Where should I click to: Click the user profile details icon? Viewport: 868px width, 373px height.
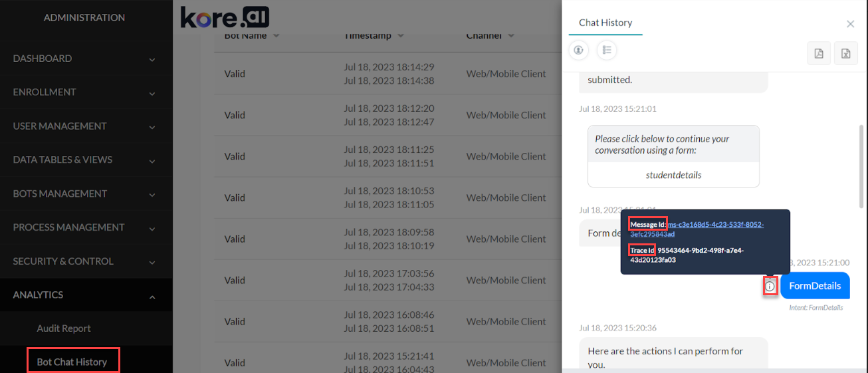579,50
